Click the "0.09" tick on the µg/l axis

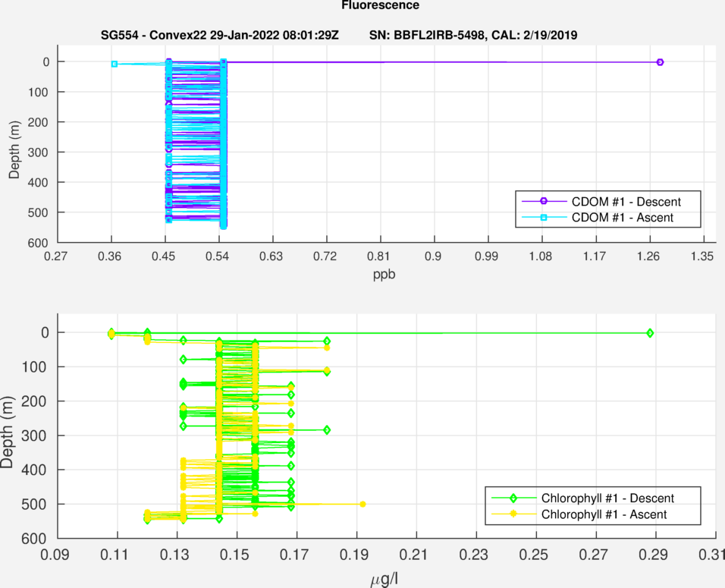tap(55, 555)
